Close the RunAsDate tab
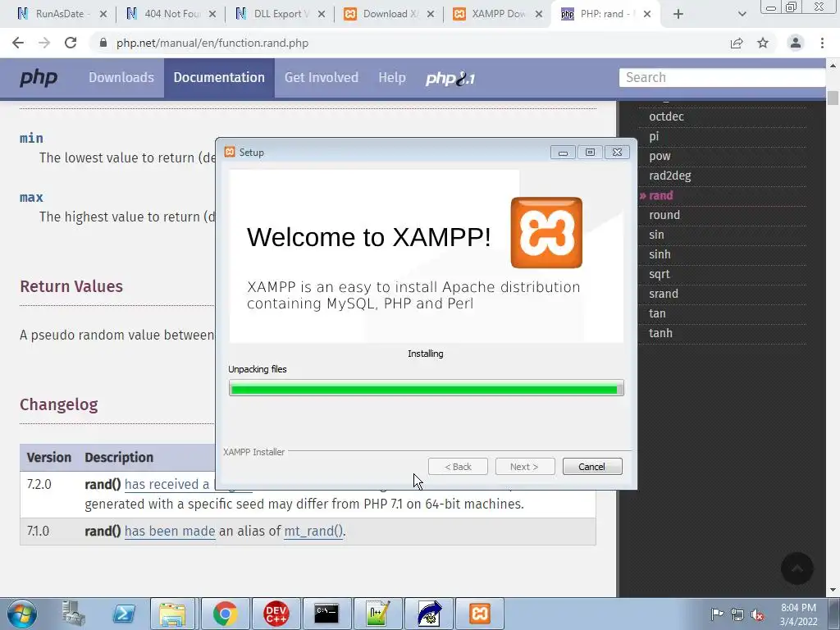This screenshot has height=630, width=840. tap(103, 14)
